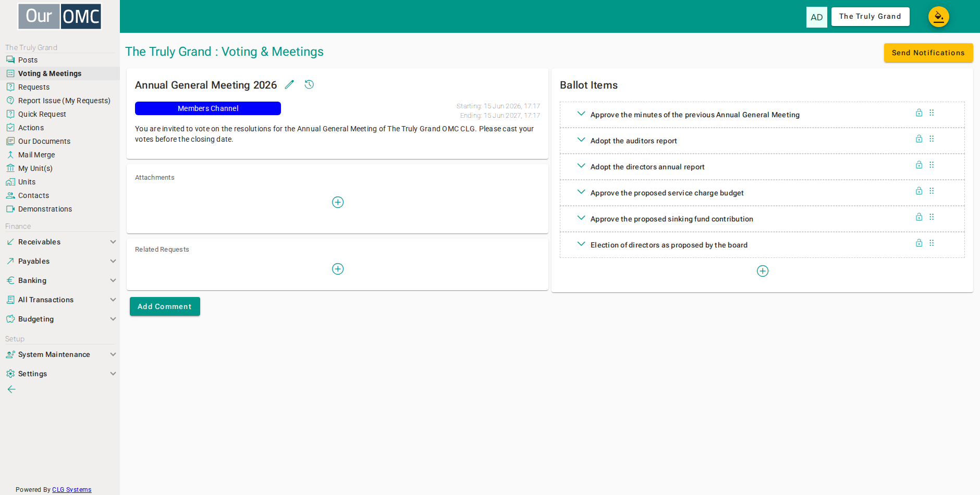Edit the Annual General Meeting 2026 title pencil icon

289,84
